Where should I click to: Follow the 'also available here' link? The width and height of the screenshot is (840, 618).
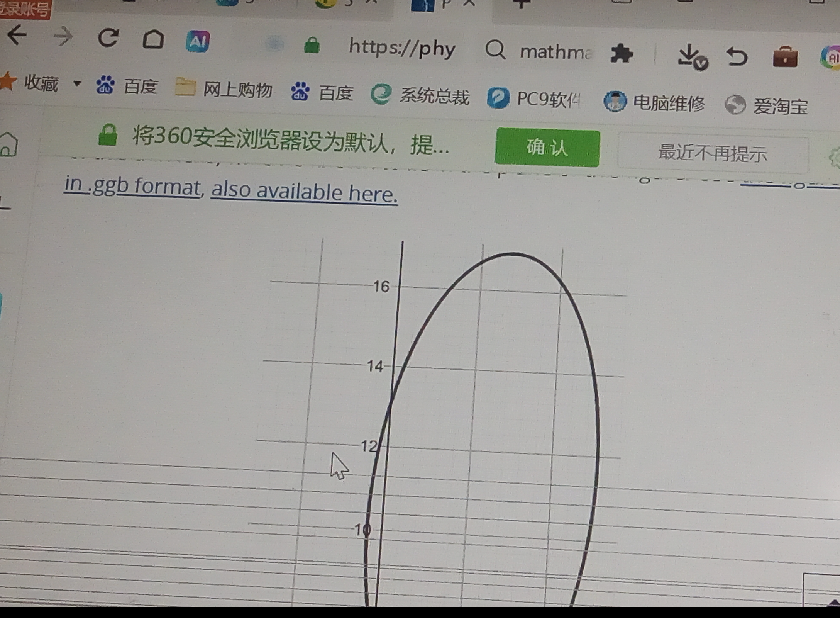click(304, 192)
